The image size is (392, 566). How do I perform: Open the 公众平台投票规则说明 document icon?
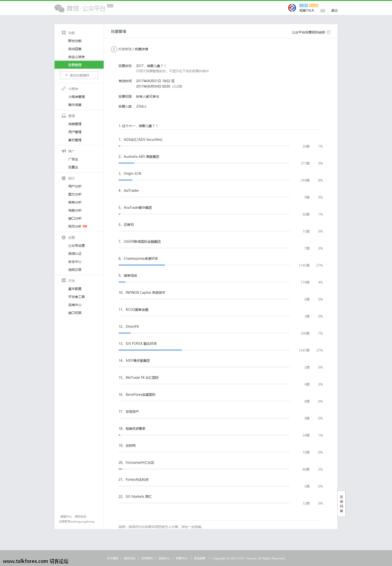[329, 33]
